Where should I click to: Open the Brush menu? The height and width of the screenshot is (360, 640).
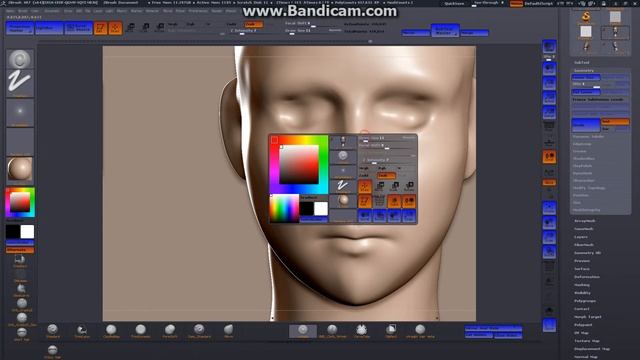(x=23, y=11)
